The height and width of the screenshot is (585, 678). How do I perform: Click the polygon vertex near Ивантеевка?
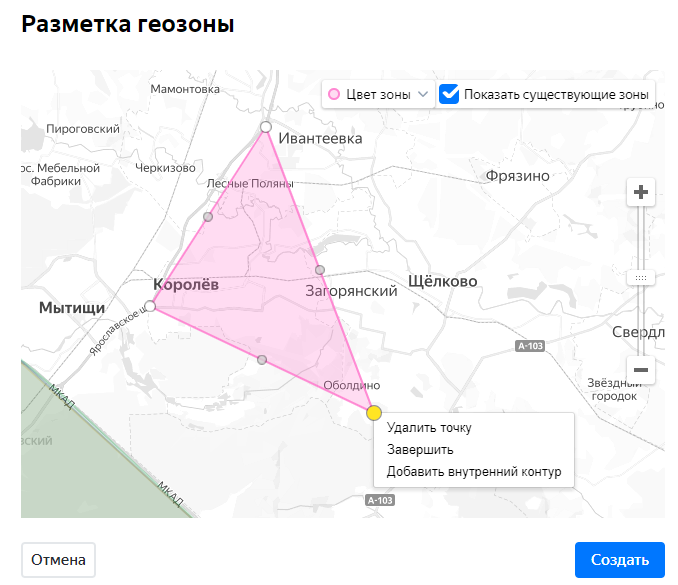(266, 127)
